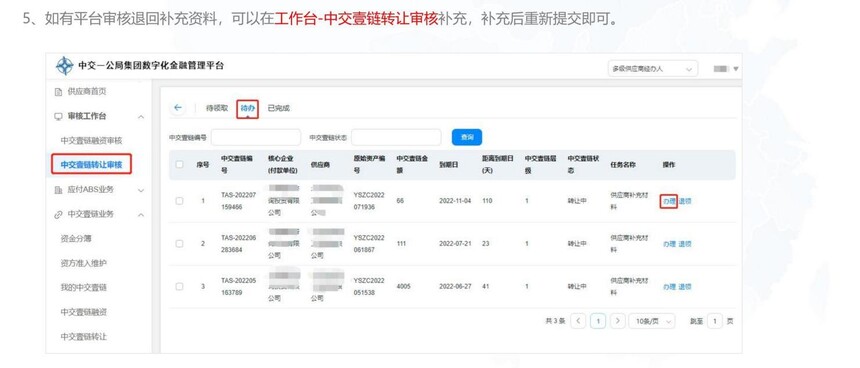Collapse the 中交壹链业务 menu chevron

(141, 215)
